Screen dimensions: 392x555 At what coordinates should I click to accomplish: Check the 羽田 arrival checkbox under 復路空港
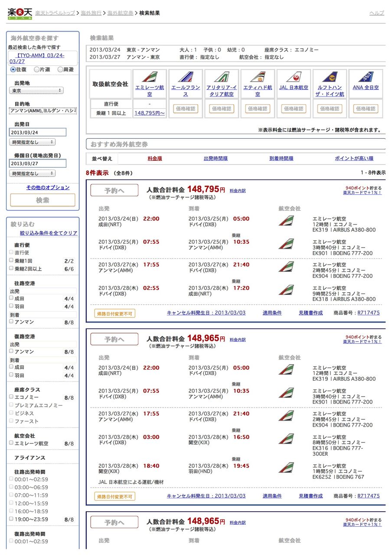coord(11,375)
